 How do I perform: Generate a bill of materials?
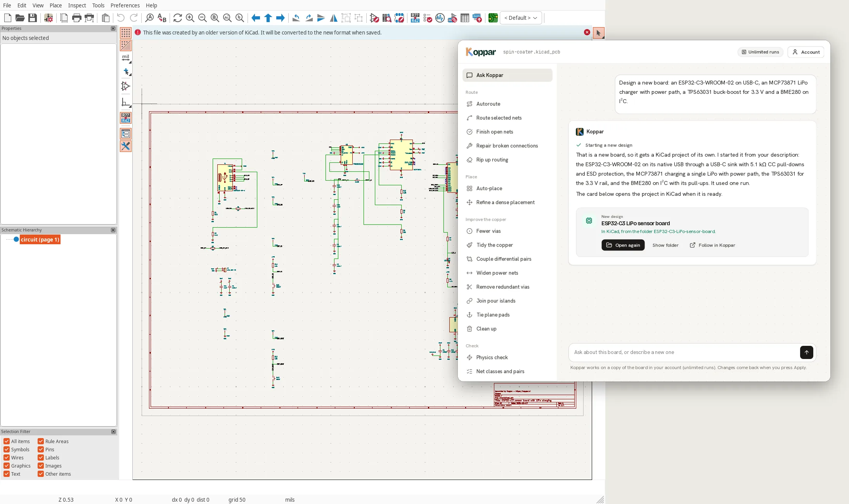tap(477, 18)
